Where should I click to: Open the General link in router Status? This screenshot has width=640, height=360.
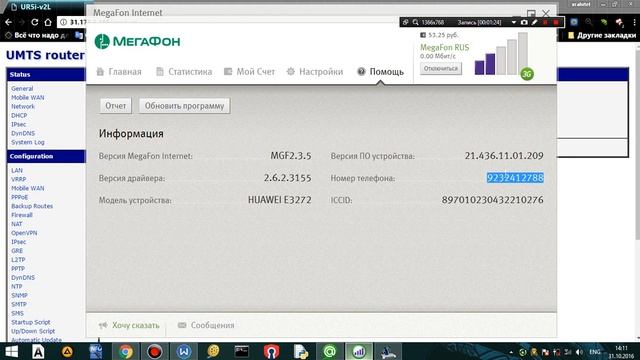pos(22,89)
